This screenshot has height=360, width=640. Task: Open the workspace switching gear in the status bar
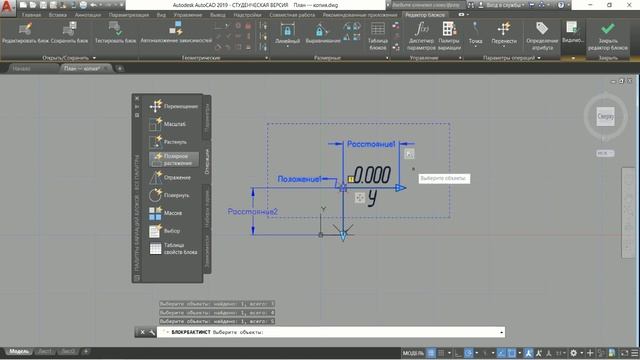coord(573,353)
